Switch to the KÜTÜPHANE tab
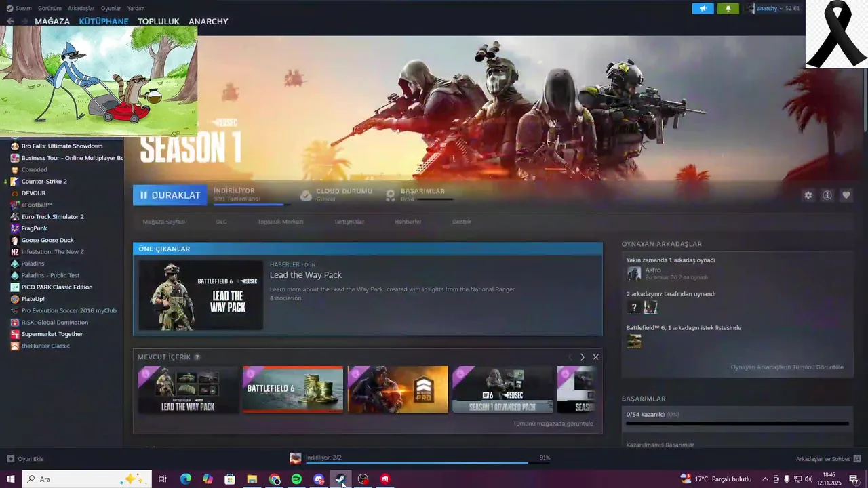The image size is (868, 488). click(104, 22)
